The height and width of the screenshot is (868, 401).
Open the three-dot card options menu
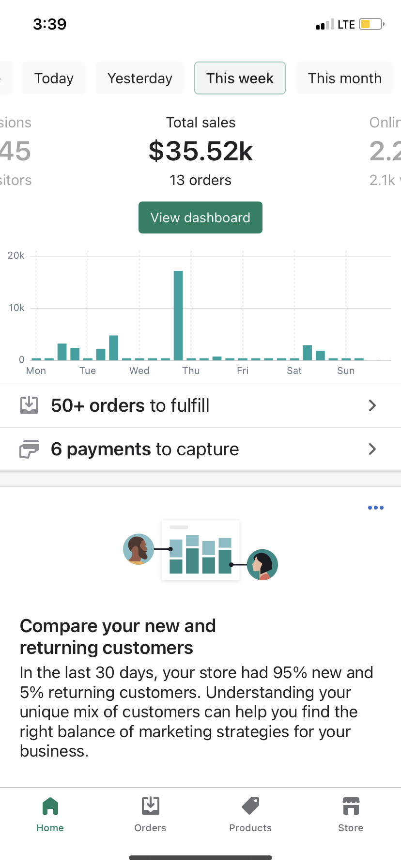click(x=375, y=508)
